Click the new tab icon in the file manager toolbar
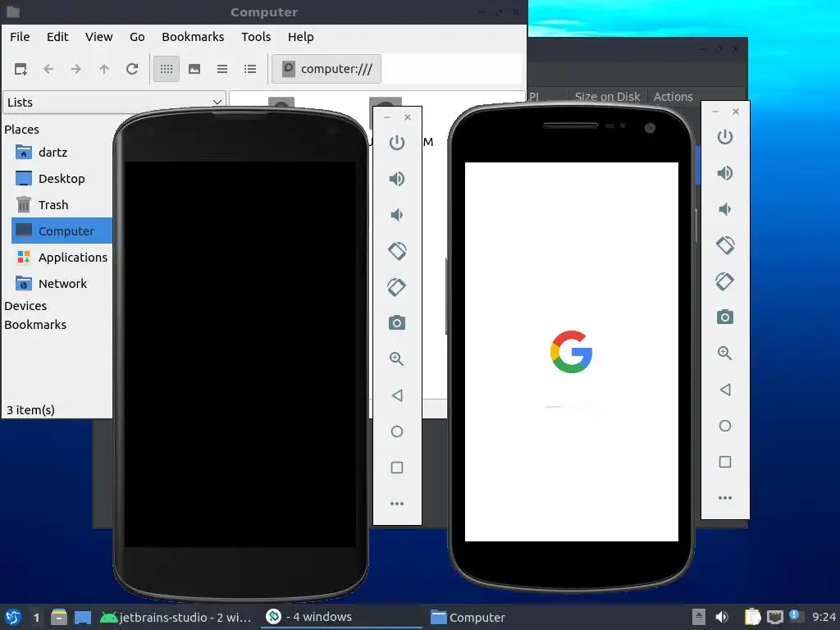Screen dimensions: 840x630 [x=21, y=69]
